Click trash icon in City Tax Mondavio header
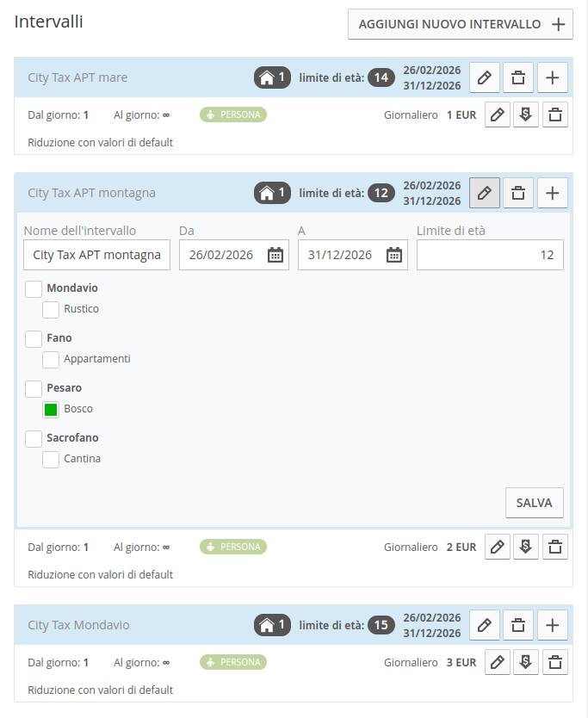Image resolution: width=588 pixels, height=718 pixels. 518,625
